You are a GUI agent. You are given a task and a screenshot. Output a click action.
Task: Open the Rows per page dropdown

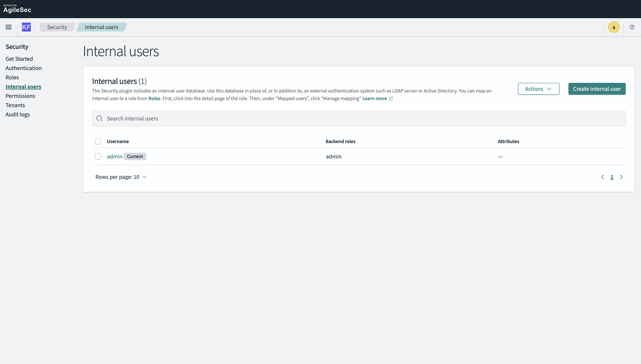click(121, 177)
